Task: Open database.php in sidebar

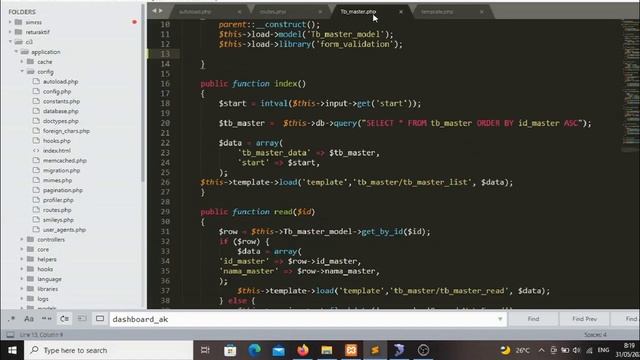Action: pos(60,111)
